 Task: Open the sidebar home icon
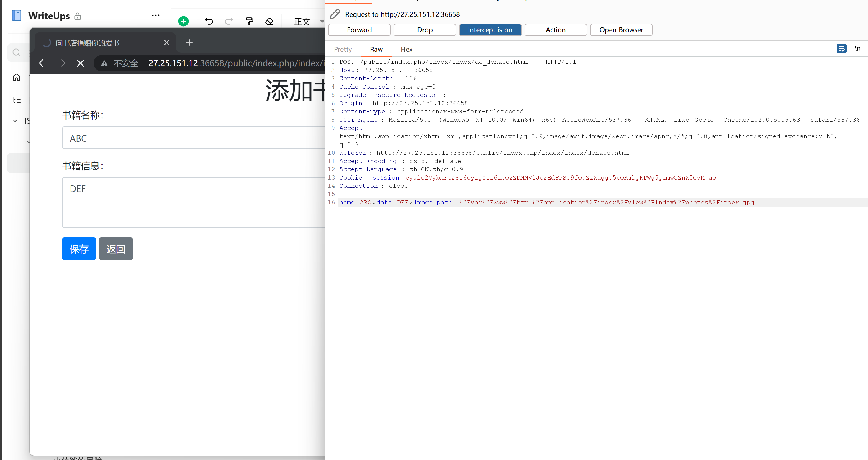point(17,78)
